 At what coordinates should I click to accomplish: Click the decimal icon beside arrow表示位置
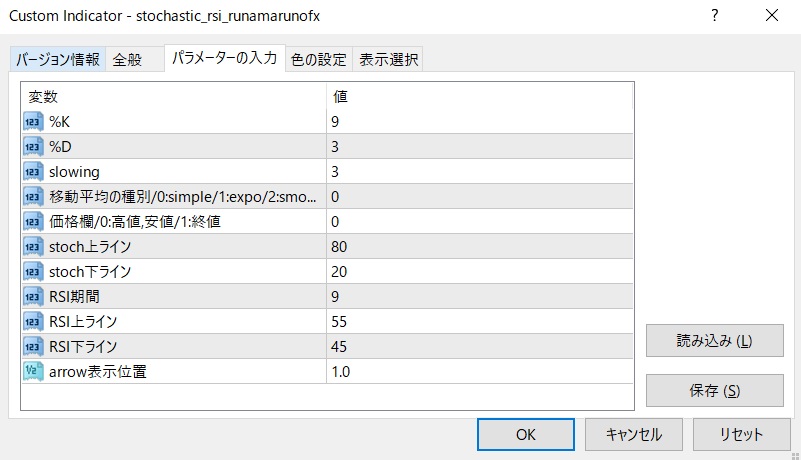click(33, 372)
